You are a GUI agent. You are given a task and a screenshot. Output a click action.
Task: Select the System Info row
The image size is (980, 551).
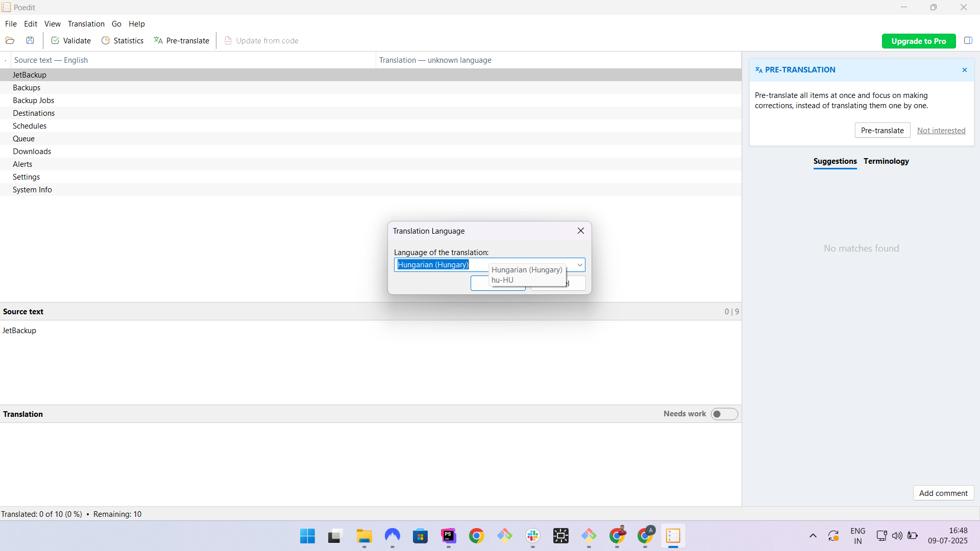[371, 190]
